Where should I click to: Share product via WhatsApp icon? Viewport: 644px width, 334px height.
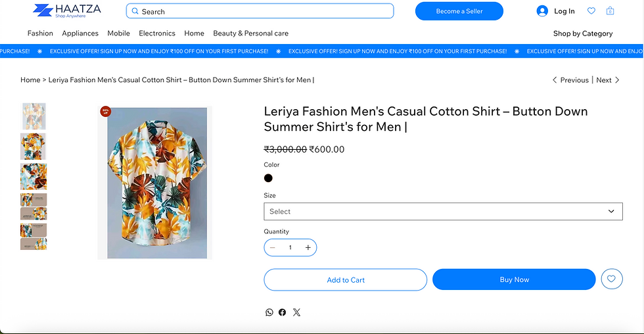269,312
